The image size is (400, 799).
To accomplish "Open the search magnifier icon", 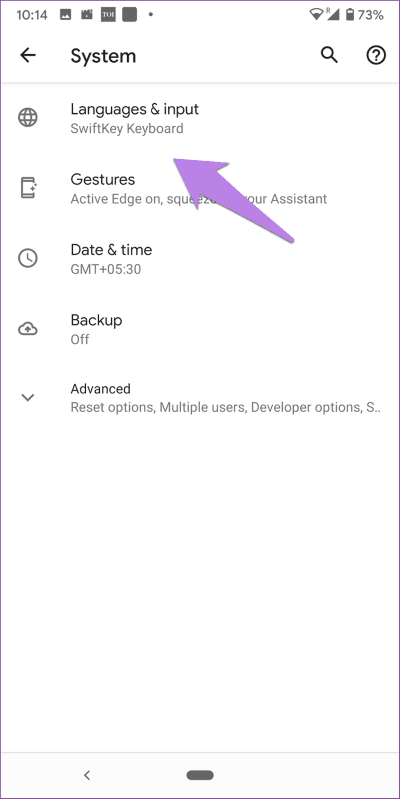I will click(x=329, y=55).
